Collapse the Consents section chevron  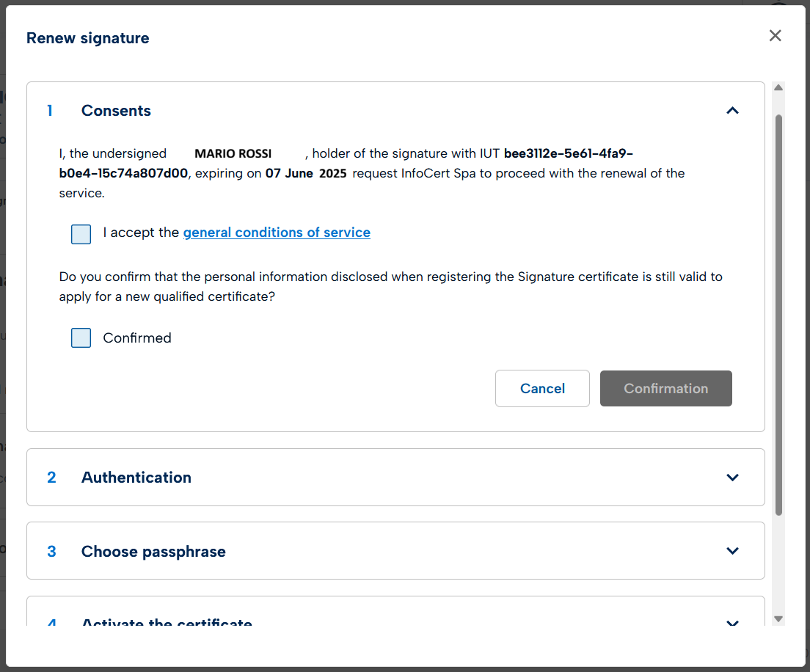(732, 111)
